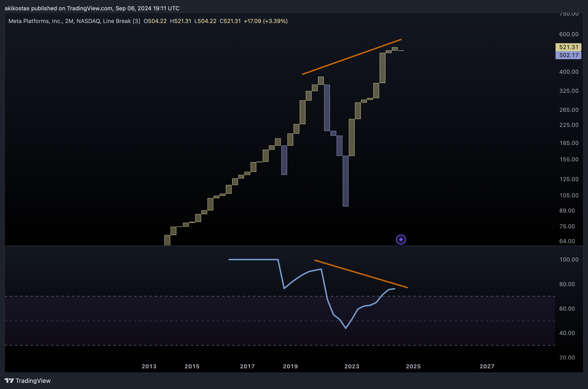Click the H521.31 high value
The image size is (588, 389).
tap(180, 21)
